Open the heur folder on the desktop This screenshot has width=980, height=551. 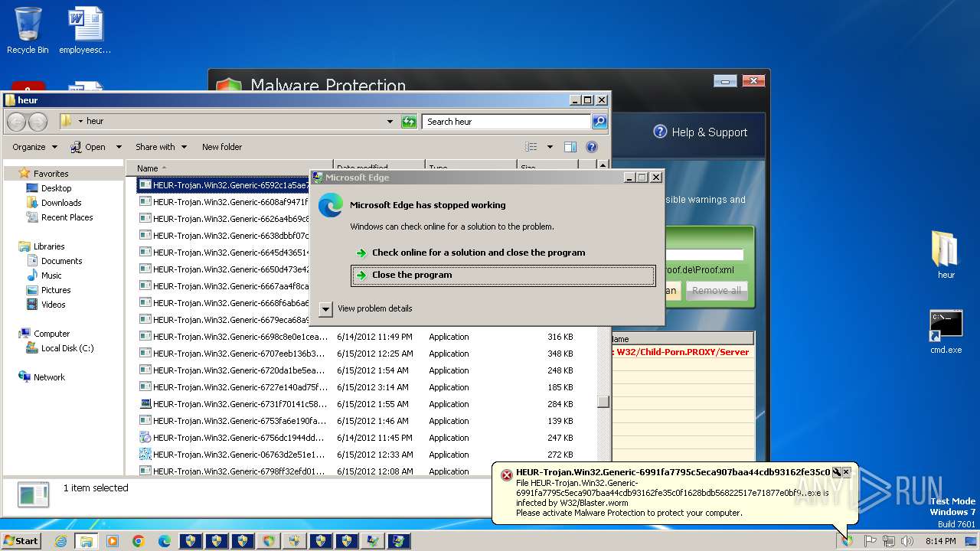click(x=946, y=255)
